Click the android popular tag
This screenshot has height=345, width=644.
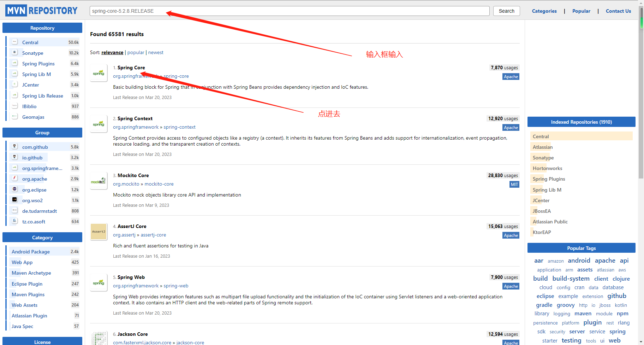point(579,261)
